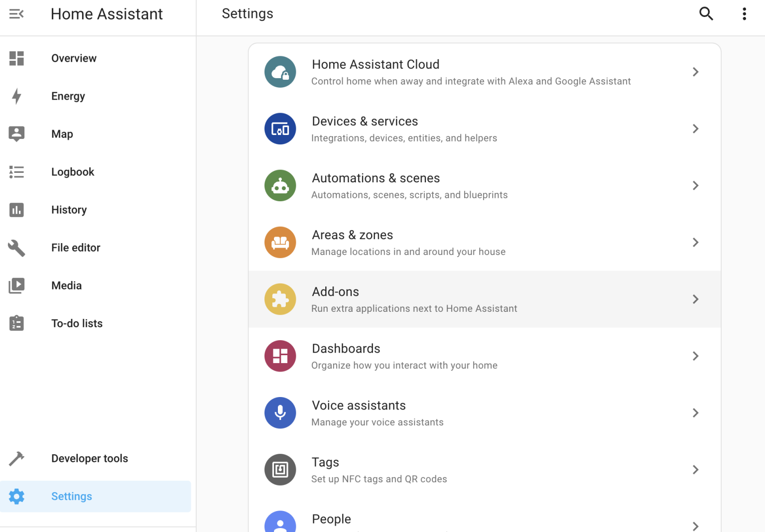Expand Areas & zones chevron
765x532 pixels.
695,242
